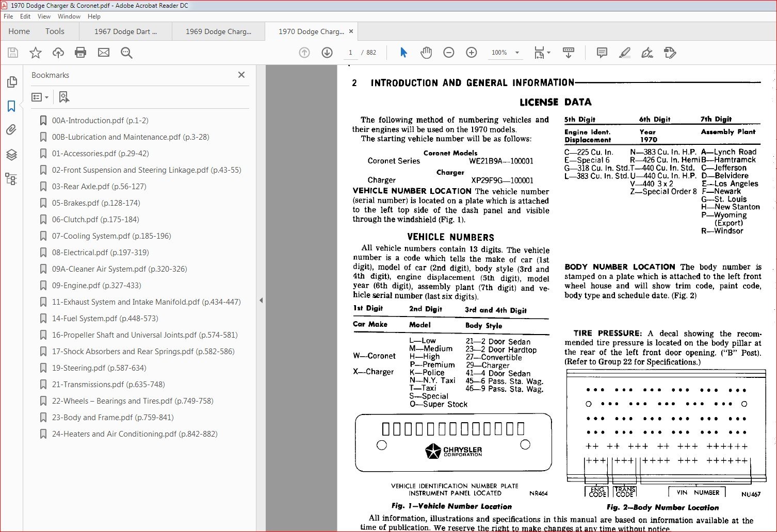Image resolution: width=777 pixels, height=532 pixels.
Task: Activate the Hand pan tool
Action: 426,53
